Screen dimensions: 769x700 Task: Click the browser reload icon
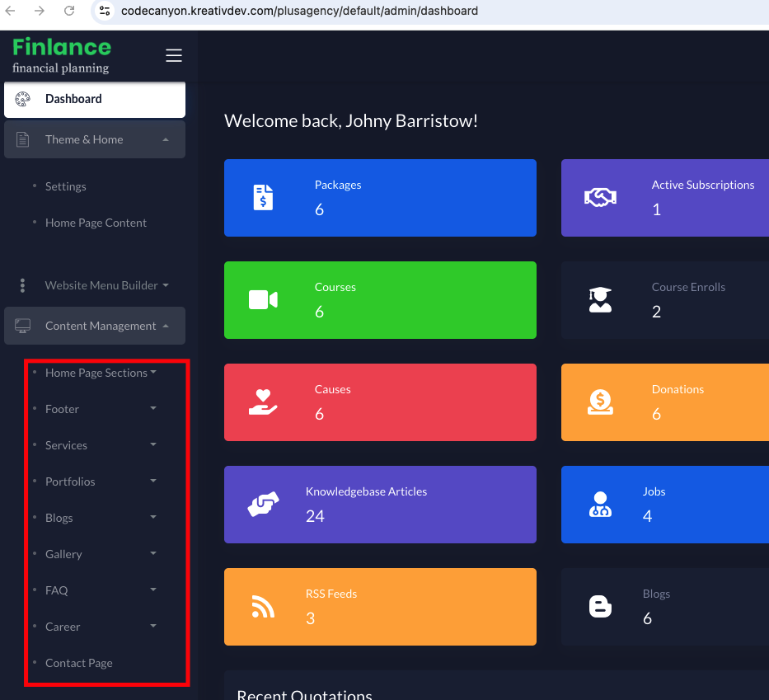(x=69, y=11)
